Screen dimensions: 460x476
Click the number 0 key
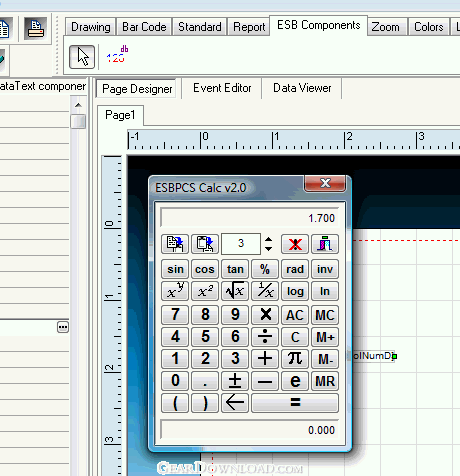click(x=175, y=381)
